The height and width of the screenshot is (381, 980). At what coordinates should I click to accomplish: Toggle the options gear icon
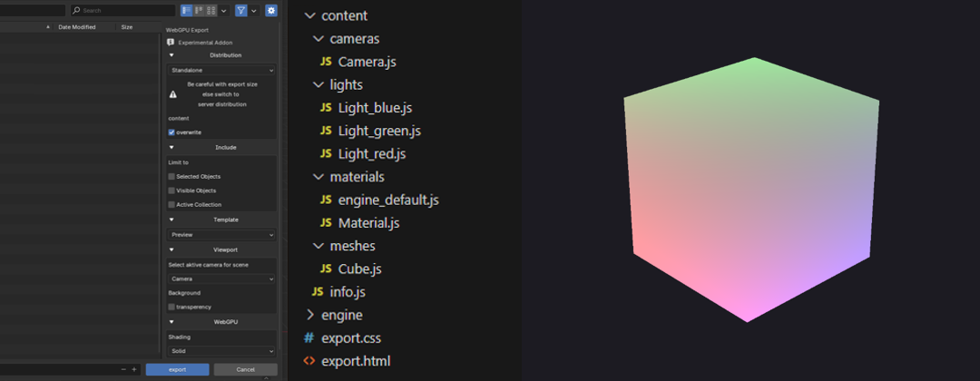[x=270, y=11]
